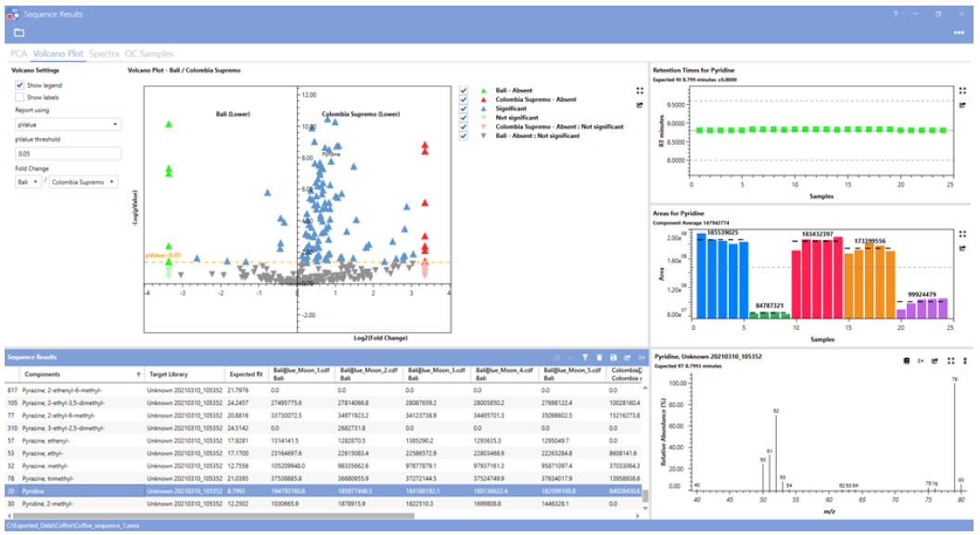The image size is (980, 535).
Task: Switch to the Spectra tab
Action: click(x=104, y=54)
